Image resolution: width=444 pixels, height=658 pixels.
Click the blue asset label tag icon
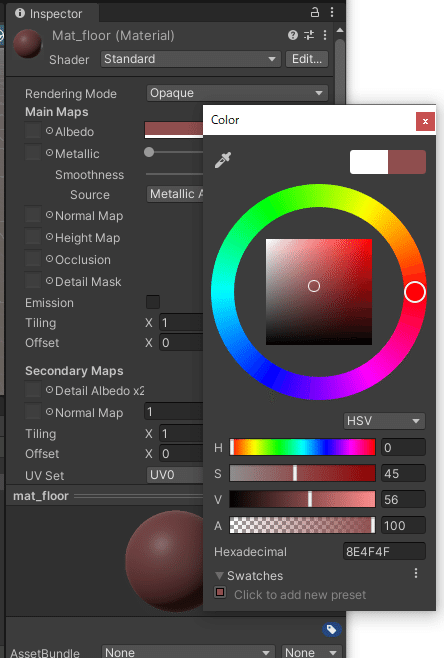click(332, 629)
